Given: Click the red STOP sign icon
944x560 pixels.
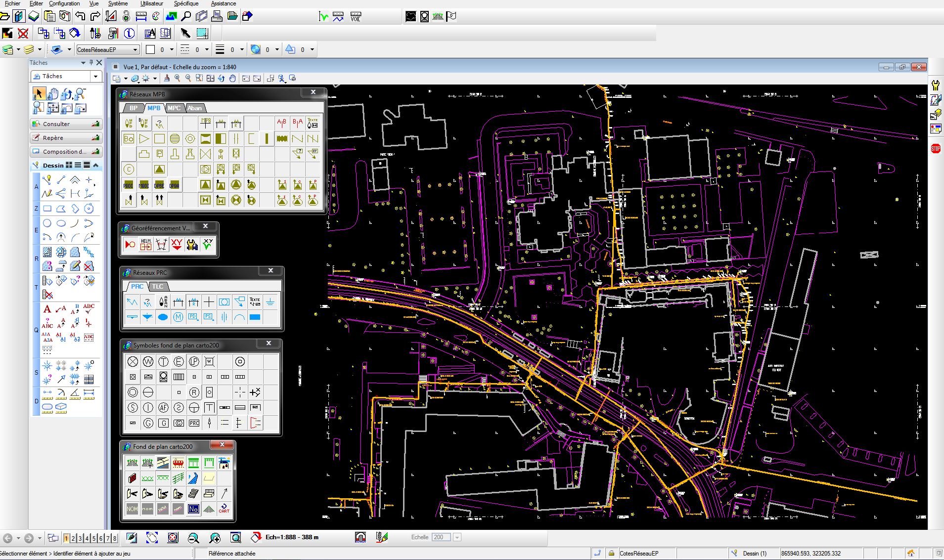Looking at the screenshot, I should pos(935,148).
